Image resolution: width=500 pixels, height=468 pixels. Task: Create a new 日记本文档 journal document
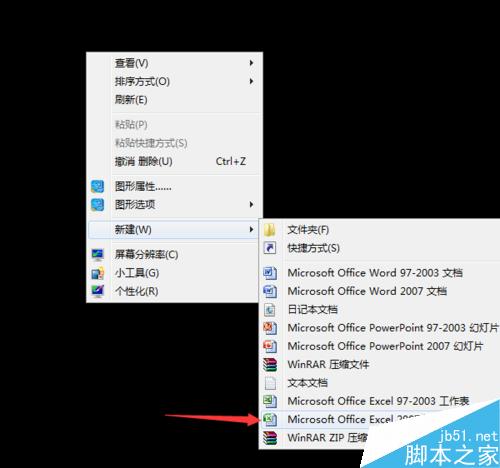380,310
